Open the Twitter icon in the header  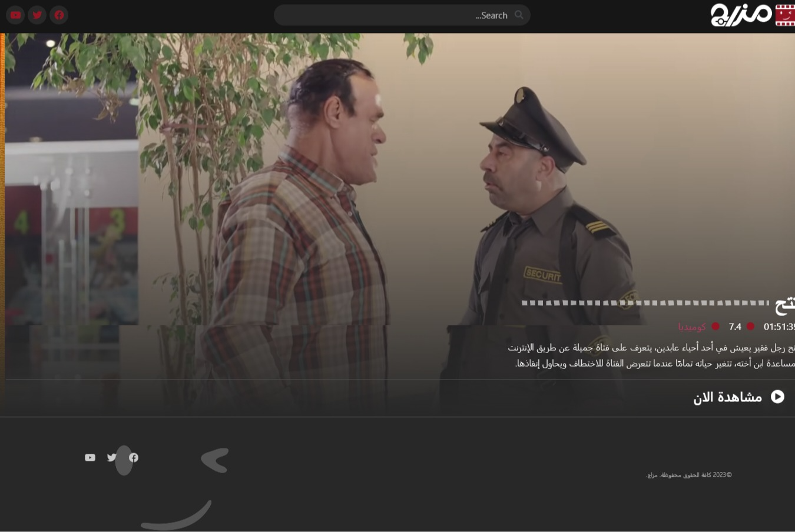[37, 15]
